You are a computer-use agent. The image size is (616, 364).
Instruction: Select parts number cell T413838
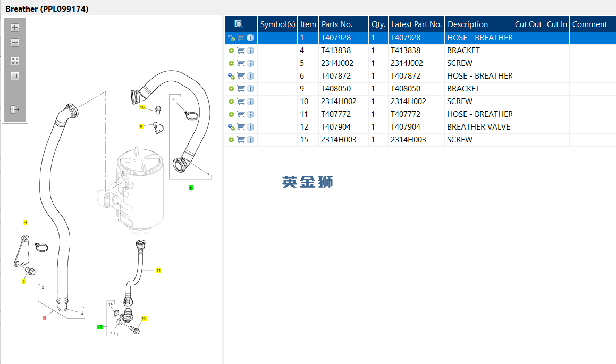coord(343,50)
